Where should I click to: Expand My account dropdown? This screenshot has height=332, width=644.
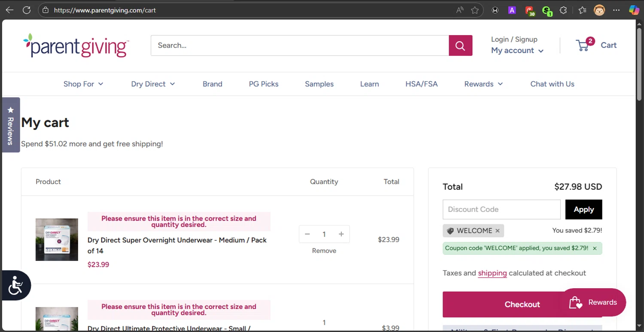click(517, 51)
